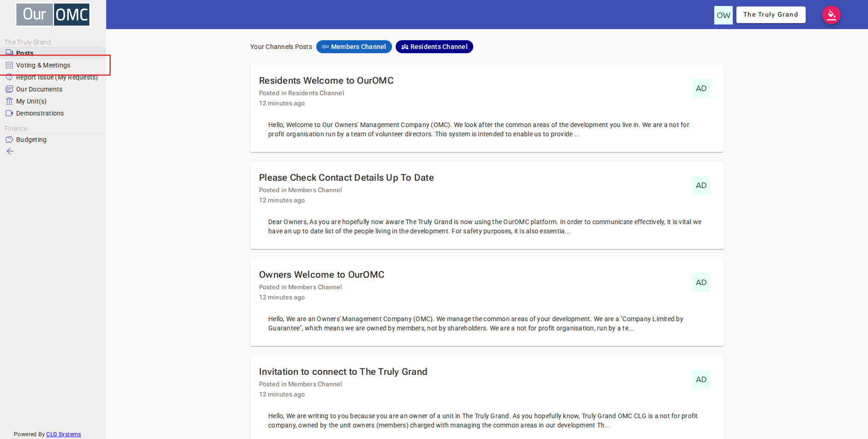The image size is (868, 439).
Task: Click the Demonstrations video icon
Action: click(x=9, y=113)
